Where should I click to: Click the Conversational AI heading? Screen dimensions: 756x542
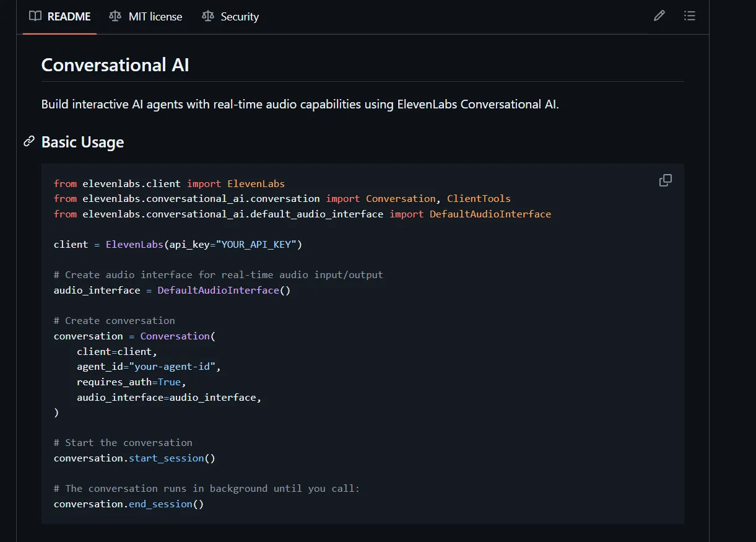point(115,65)
